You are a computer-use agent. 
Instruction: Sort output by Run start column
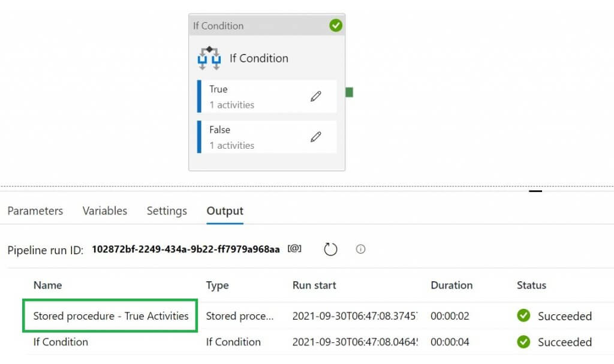coord(314,285)
